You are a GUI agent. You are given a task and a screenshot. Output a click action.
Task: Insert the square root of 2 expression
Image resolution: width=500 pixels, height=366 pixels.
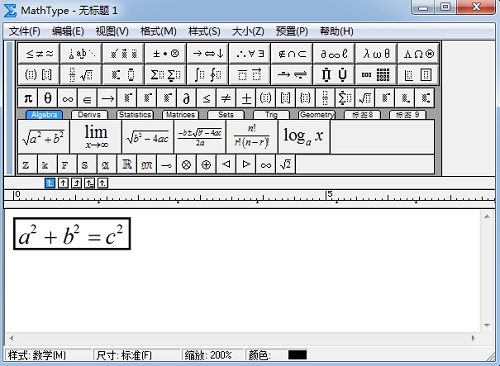[286, 164]
